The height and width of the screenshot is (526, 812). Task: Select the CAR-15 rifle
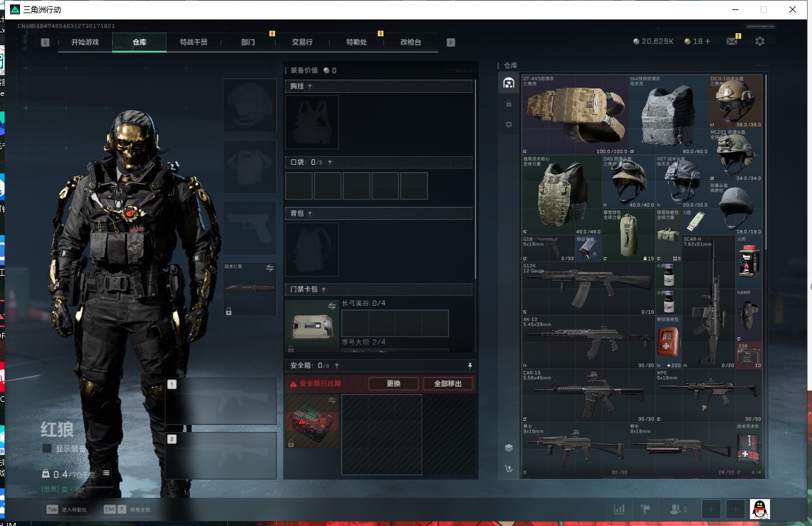tap(588, 396)
